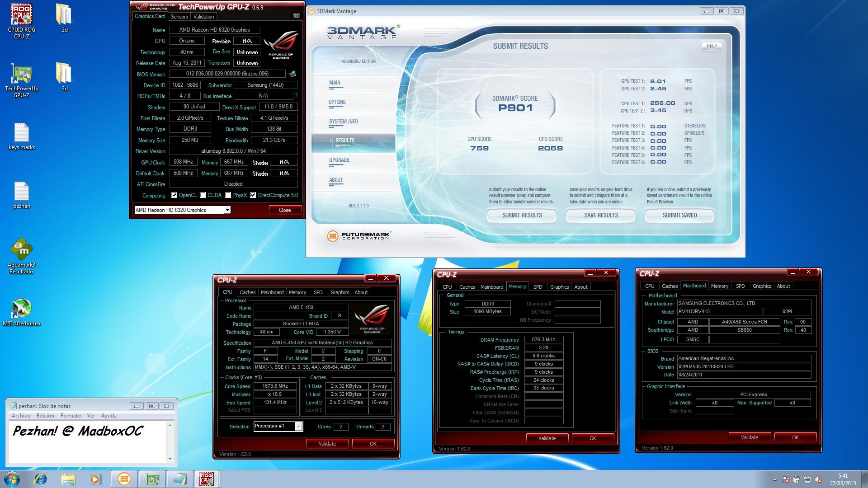Open SPD tab in Memory CPU-Z window
Screen dimensions: 868x488
(x=538, y=287)
